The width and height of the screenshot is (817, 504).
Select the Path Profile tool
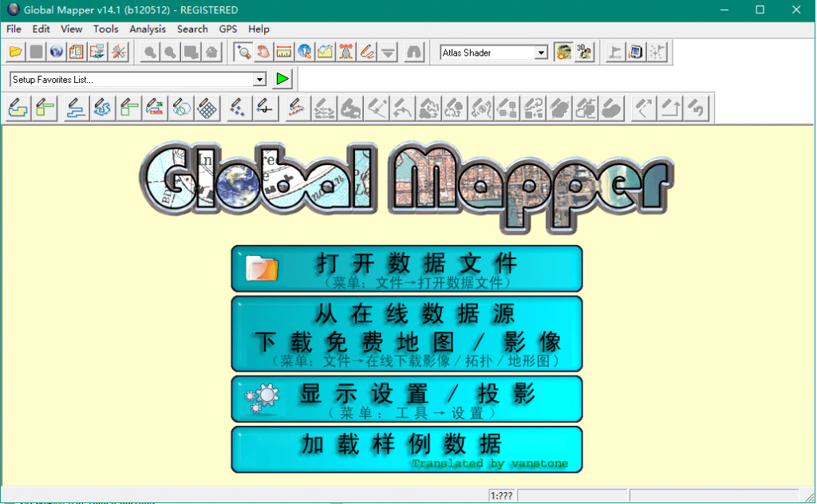coord(325,53)
